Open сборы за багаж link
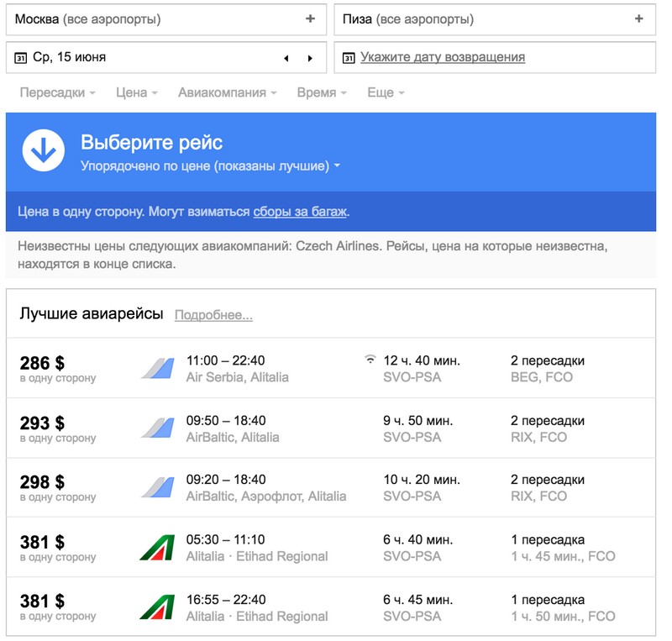This screenshot has width=672, height=641. tap(300, 212)
